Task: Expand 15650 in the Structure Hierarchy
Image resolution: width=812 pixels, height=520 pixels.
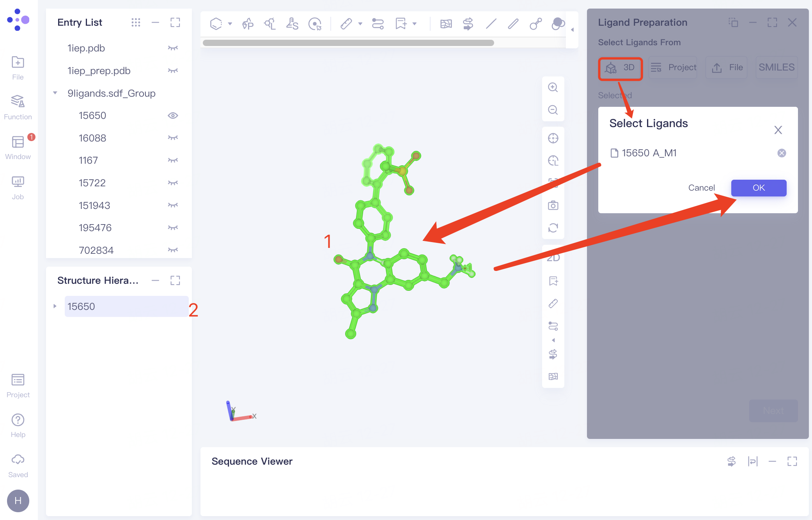Action: coord(55,306)
